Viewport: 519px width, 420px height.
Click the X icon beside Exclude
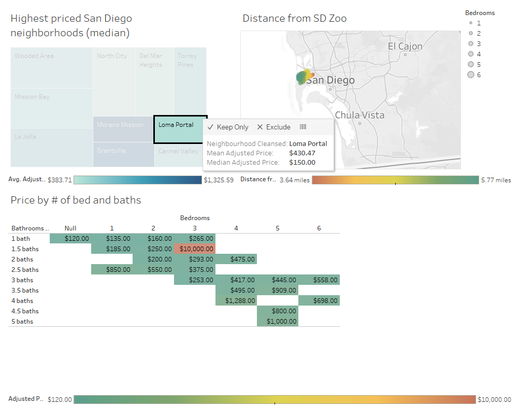point(259,127)
